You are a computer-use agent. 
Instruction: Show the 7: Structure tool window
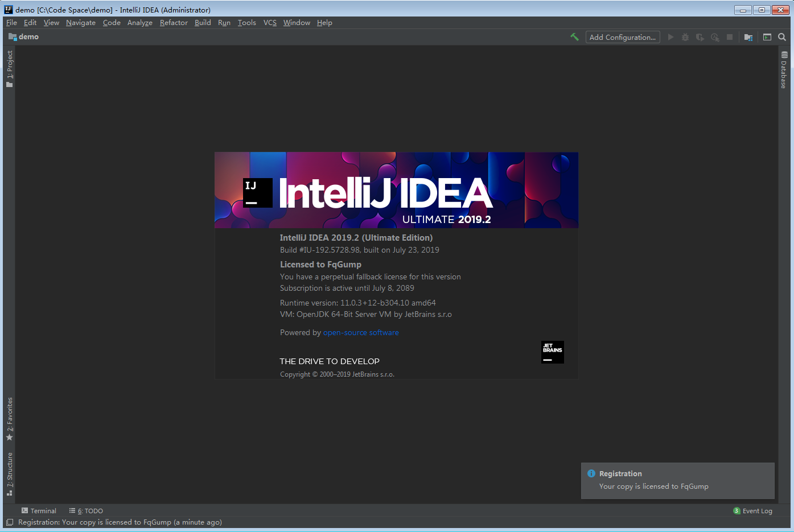tap(9, 473)
